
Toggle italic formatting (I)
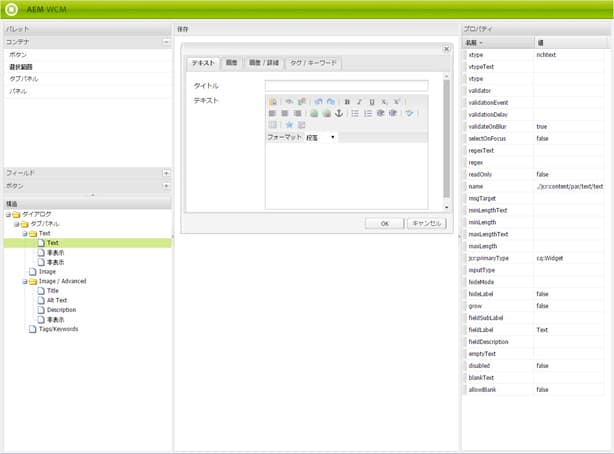359,102
